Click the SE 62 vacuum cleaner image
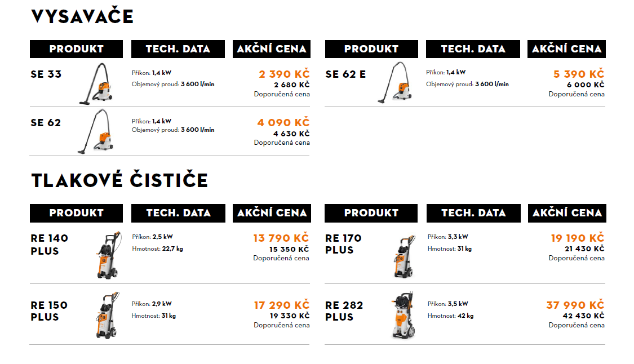Screen dimensions: 634x364 pos(95,132)
